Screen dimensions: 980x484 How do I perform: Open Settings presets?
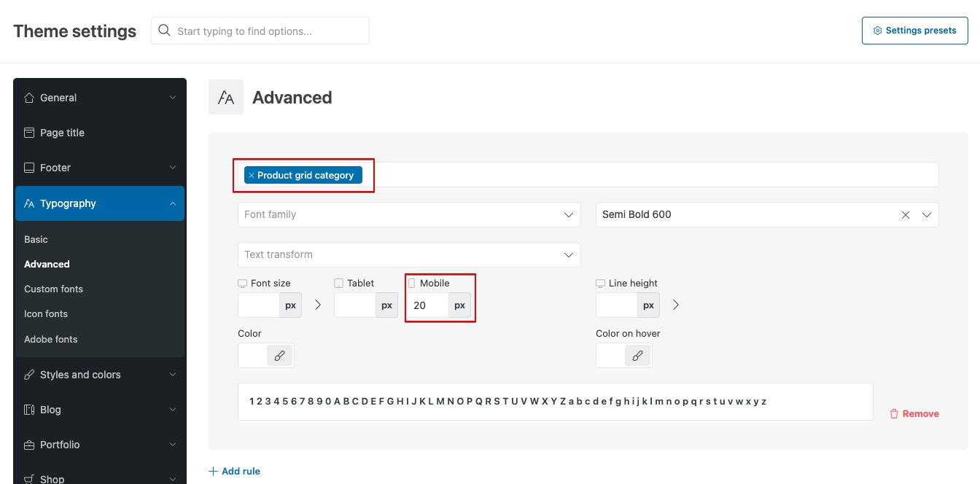click(915, 31)
